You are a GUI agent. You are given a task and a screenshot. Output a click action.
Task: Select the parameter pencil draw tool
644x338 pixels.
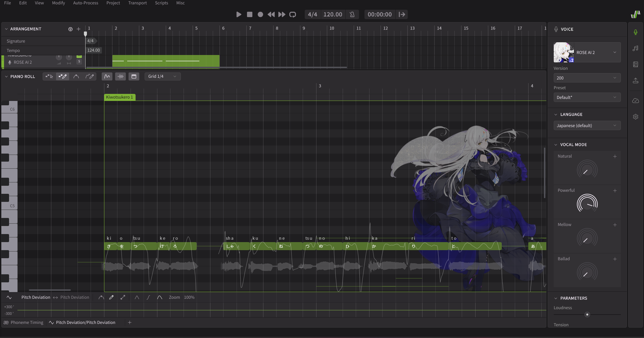pyautogui.click(x=111, y=297)
